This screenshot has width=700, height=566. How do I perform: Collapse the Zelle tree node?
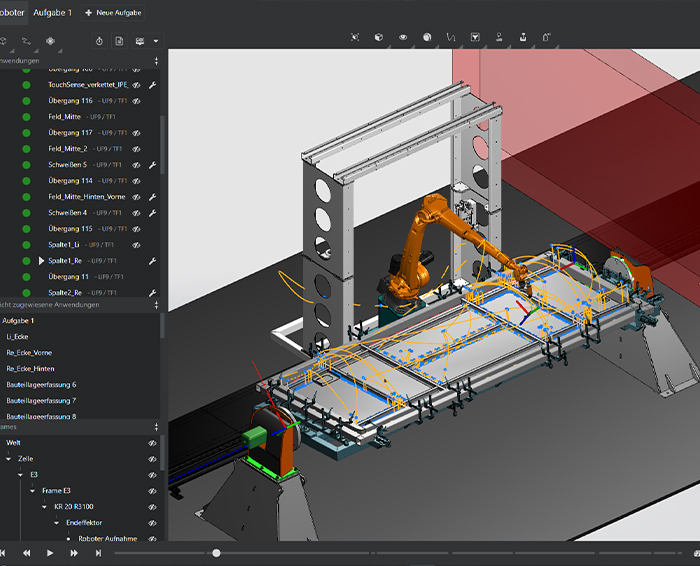8,458
